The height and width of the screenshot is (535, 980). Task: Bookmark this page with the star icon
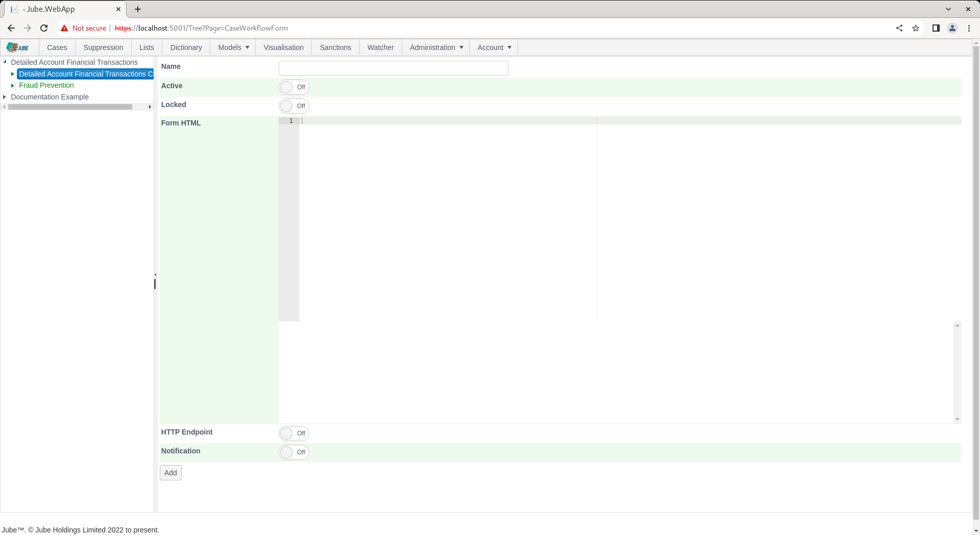[x=916, y=28]
